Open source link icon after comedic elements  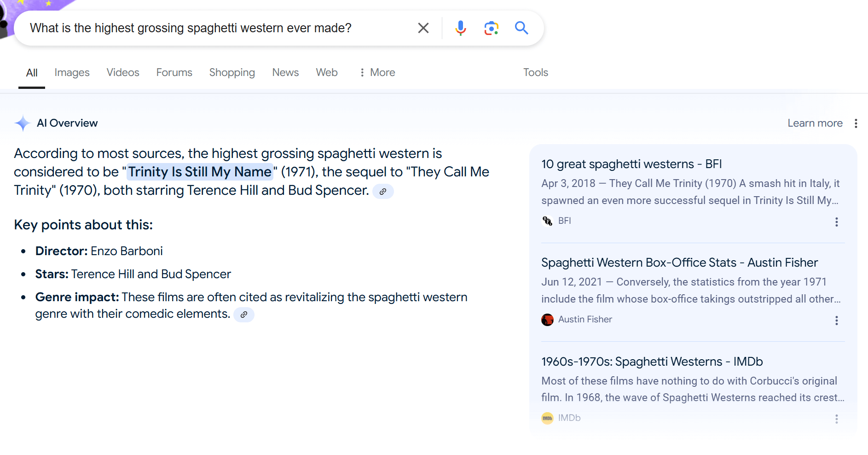[x=244, y=315]
